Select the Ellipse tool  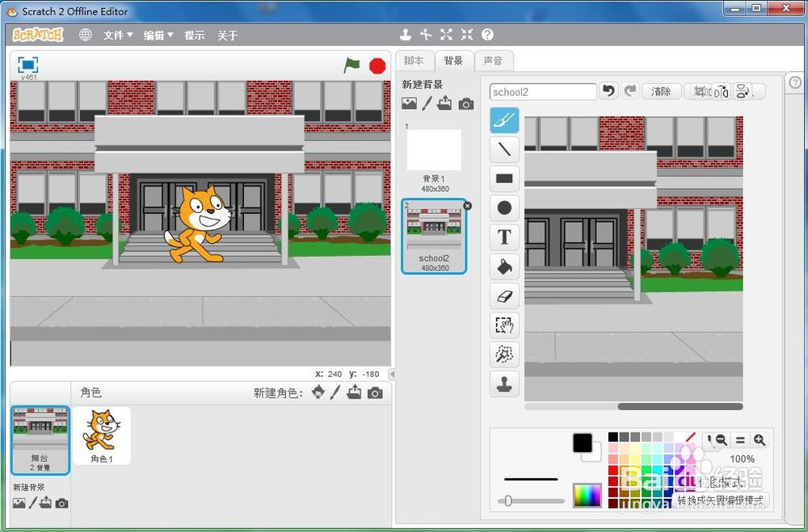[x=504, y=208]
